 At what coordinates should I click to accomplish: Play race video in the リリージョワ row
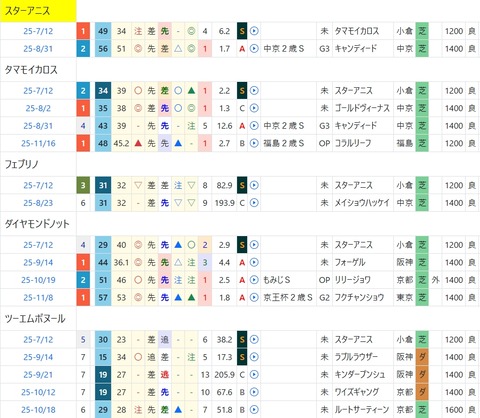(254, 280)
